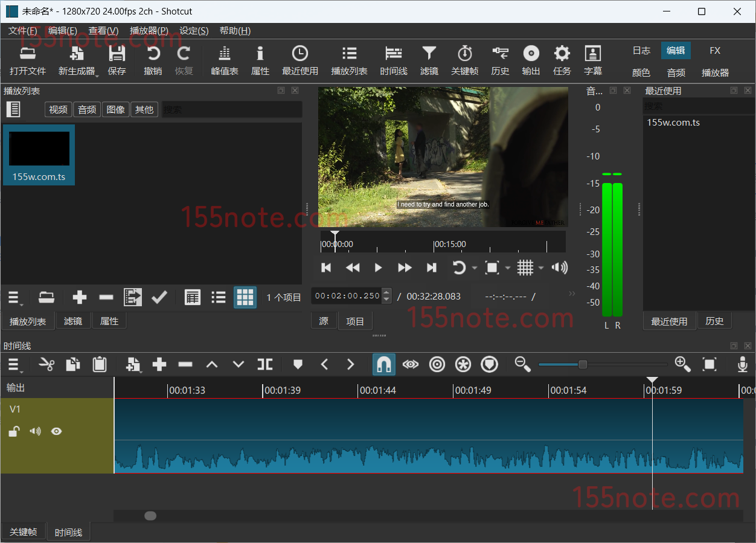Filter playlist by 视频 button

[58, 109]
